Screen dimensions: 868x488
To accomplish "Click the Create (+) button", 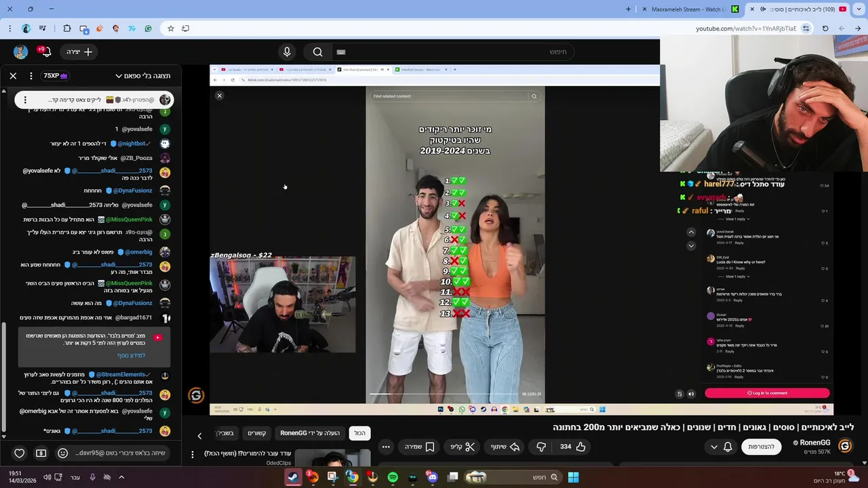I will 79,52.
